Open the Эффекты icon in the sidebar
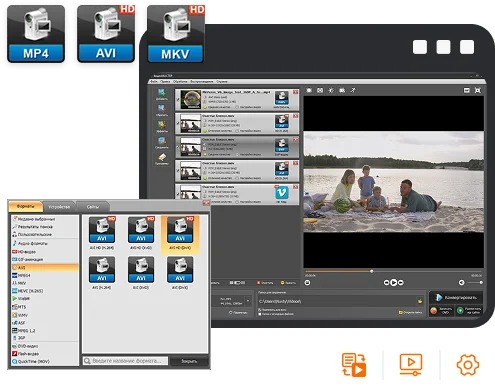This screenshot has width=495, height=392. (162, 126)
